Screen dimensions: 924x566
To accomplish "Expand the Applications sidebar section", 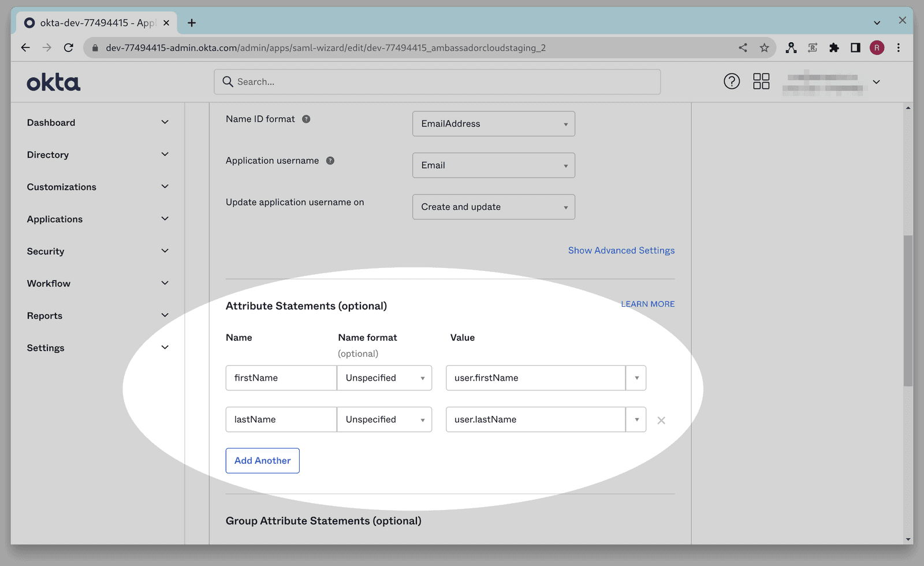I will pos(165,219).
